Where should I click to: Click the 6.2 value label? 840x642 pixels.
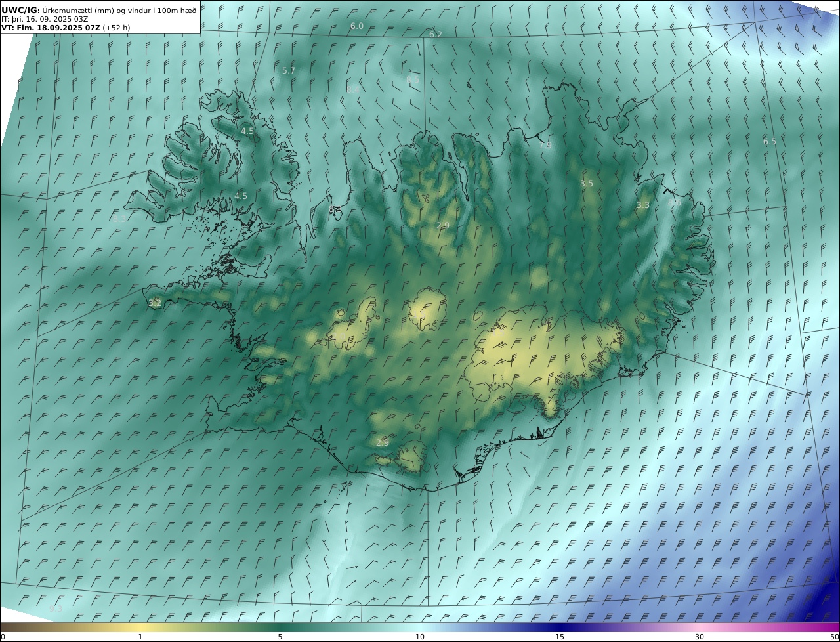pyautogui.click(x=436, y=34)
